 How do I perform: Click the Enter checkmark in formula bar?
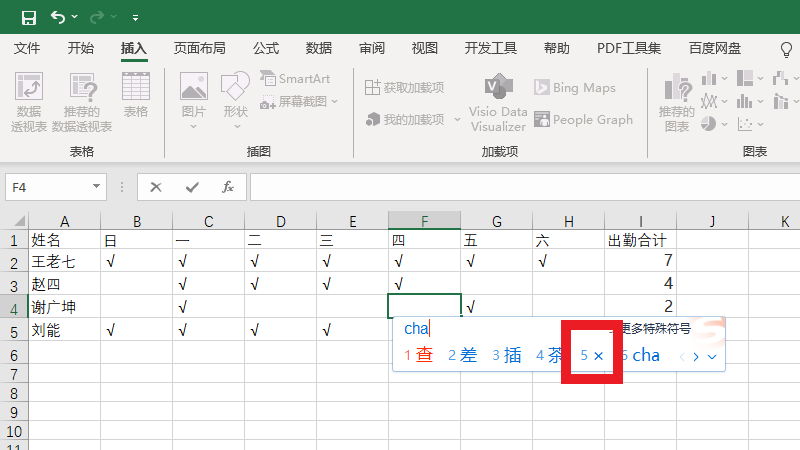click(x=192, y=187)
